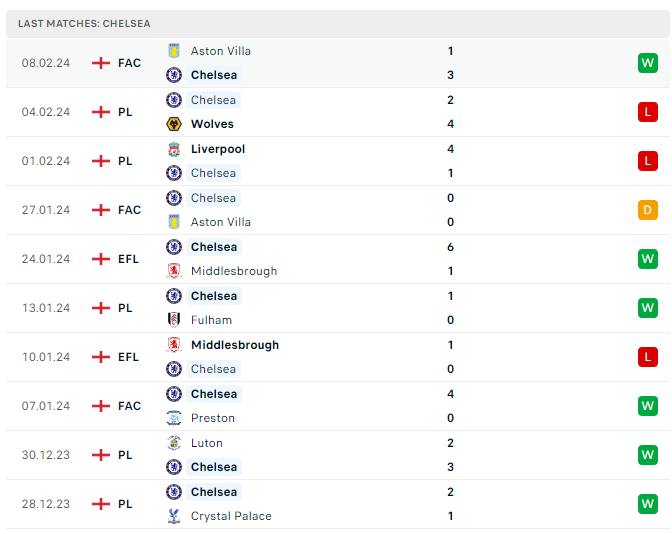Click Middlesbrough crest in 24.01.24 match
672x534 pixels.
(174, 271)
